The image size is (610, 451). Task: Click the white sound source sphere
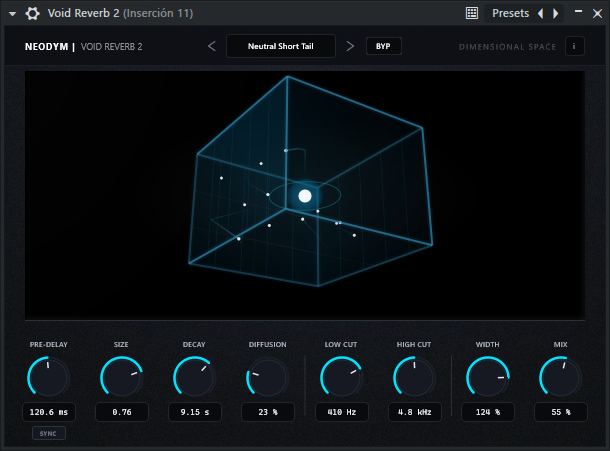[305, 196]
